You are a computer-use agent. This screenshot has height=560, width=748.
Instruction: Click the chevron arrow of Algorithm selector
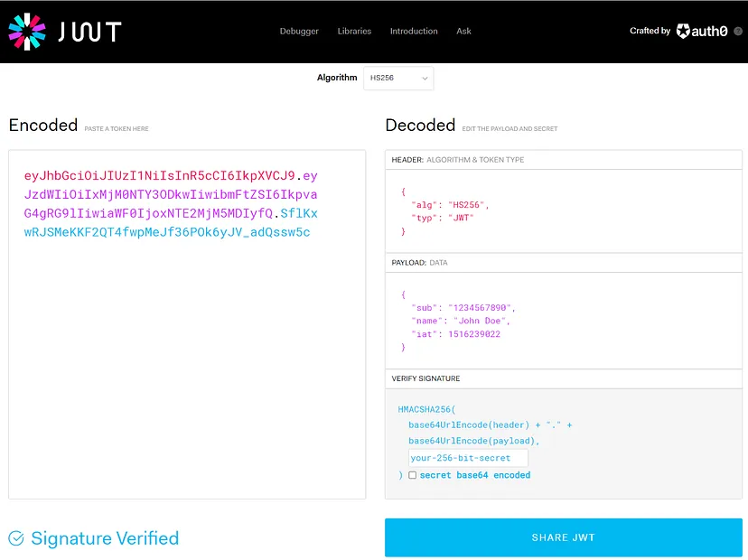click(x=425, y=79)
